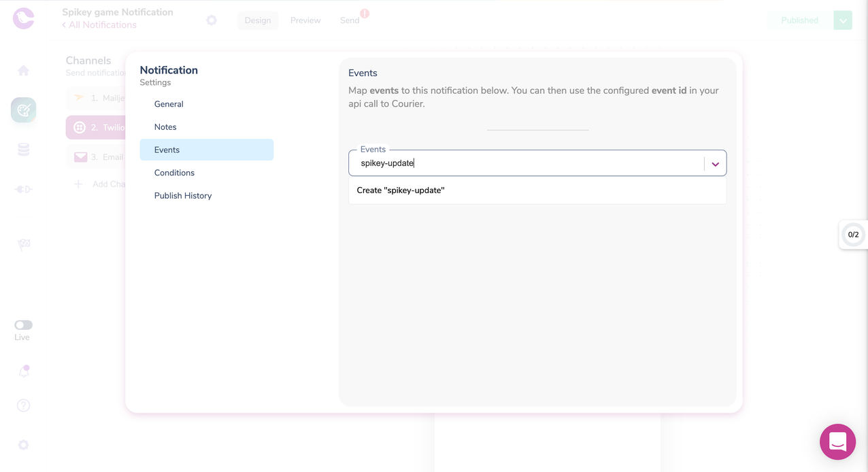Switch to the Preview tab
The height and width of the screenshot is (472, 868).
305,20
